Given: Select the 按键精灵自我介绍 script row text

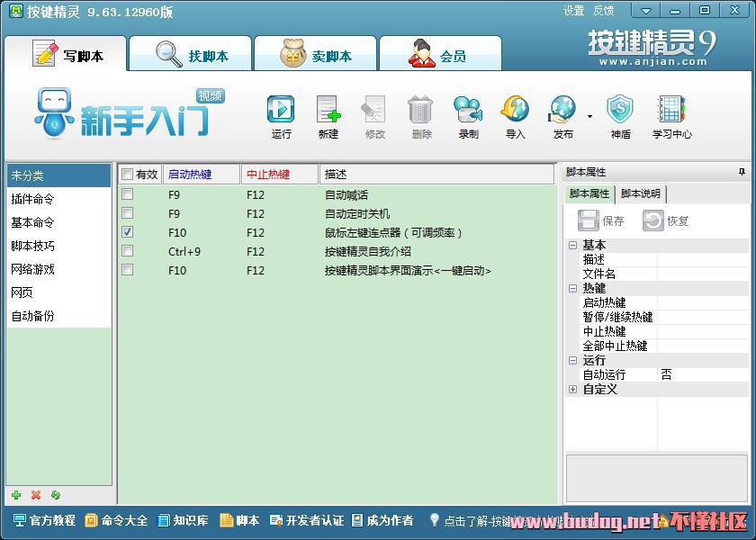Looking at the screenshot, I should (368, 251).
